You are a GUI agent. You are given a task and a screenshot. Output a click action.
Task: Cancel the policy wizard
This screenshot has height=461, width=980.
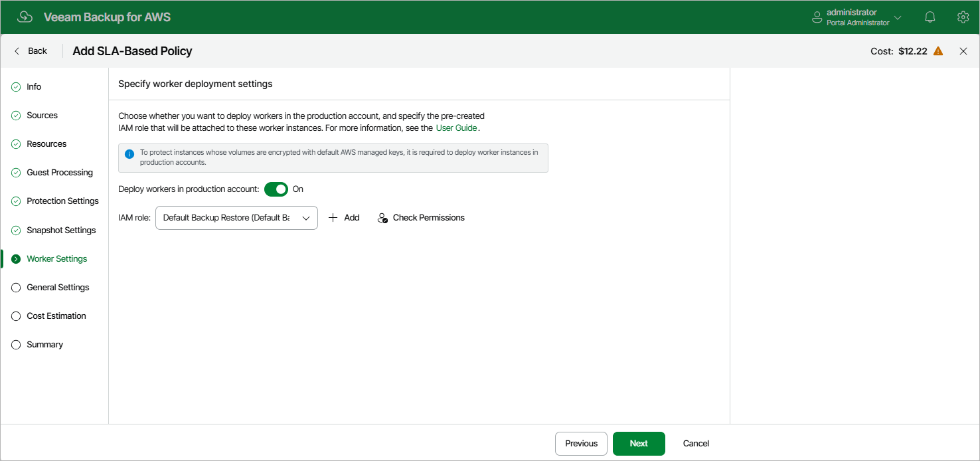coord(696,444)
